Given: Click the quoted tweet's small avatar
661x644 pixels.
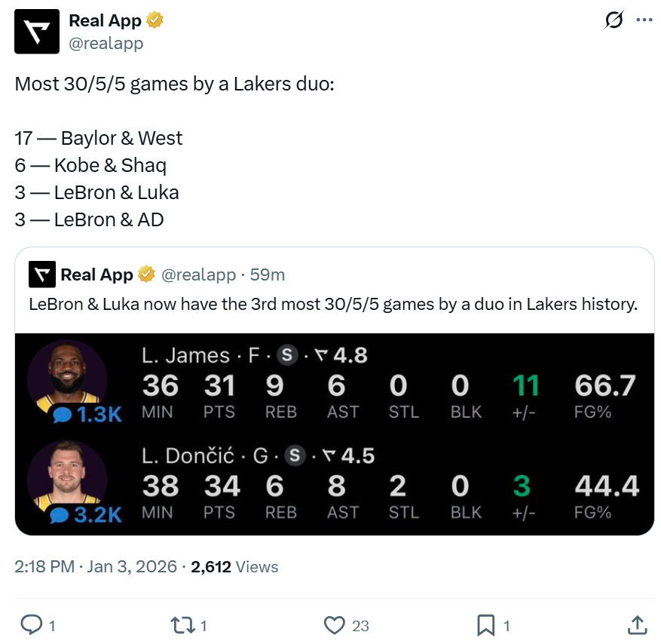Looking at the screenshot, I should click(x=42, y=274).
